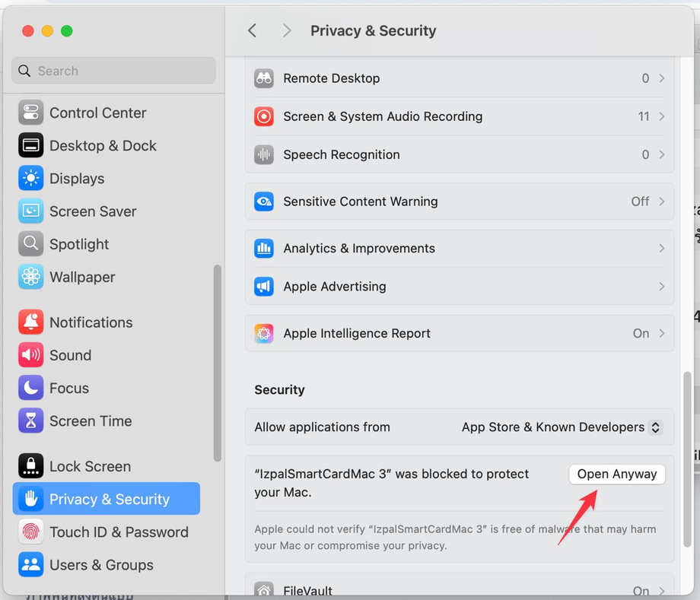Open Apple Intelligence Report On status

(x=641, y=333)
